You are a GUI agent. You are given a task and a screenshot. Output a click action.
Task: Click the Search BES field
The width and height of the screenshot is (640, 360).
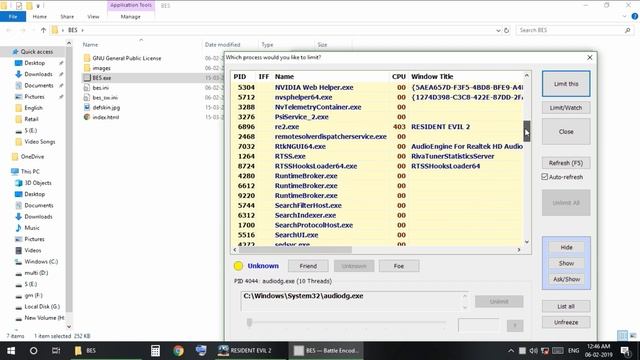point(575,30)
